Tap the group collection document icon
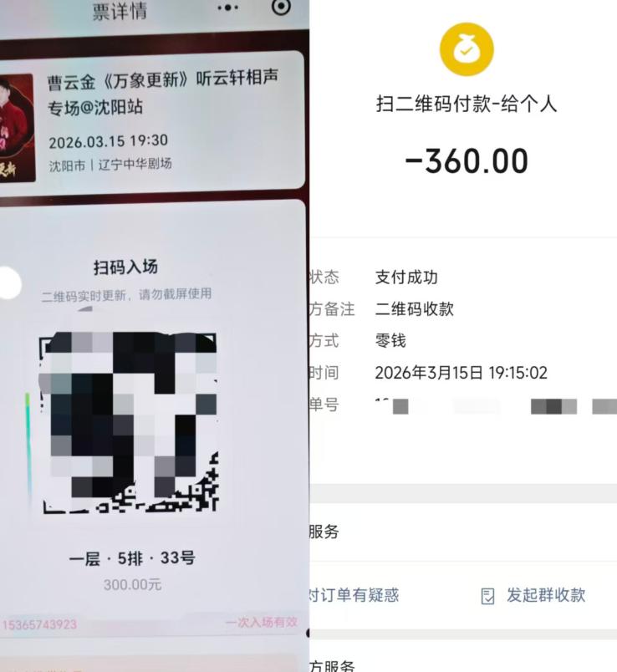Screen dimensions: 617x672 coord(487,596)
